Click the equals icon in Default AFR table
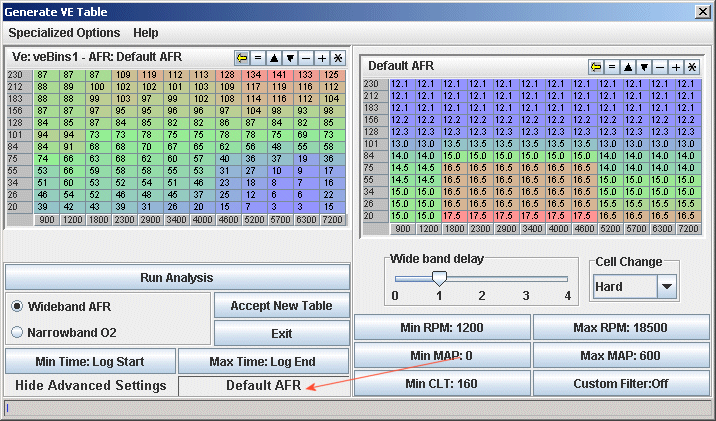716x421 pixels. pos(612,66)
